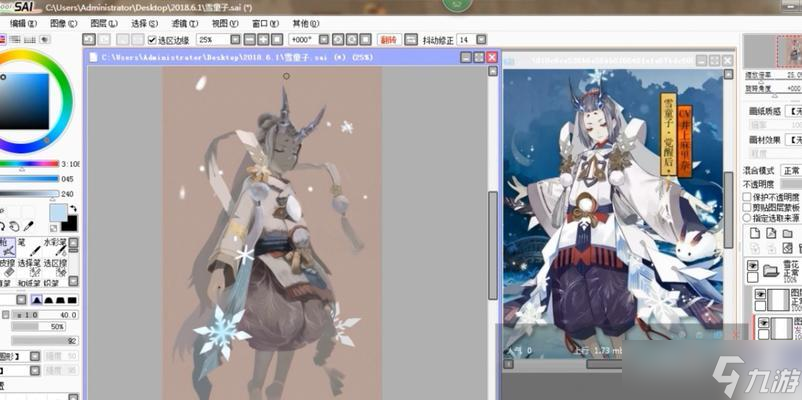Enable 剪贴图层蒙板 checkbox
The width and height of the screenshot is (802, 400).
pyautogui.click(x=748, y=207)
